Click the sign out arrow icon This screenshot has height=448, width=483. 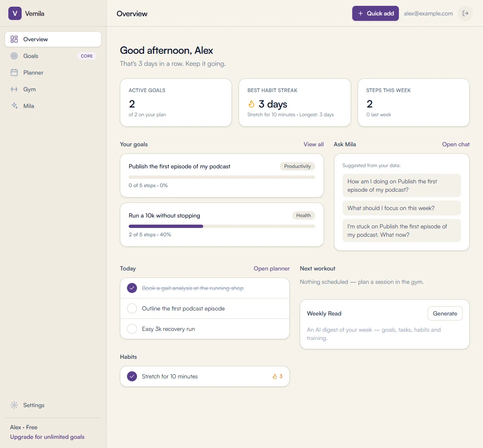pyautogui.click(x=466, y=13)
